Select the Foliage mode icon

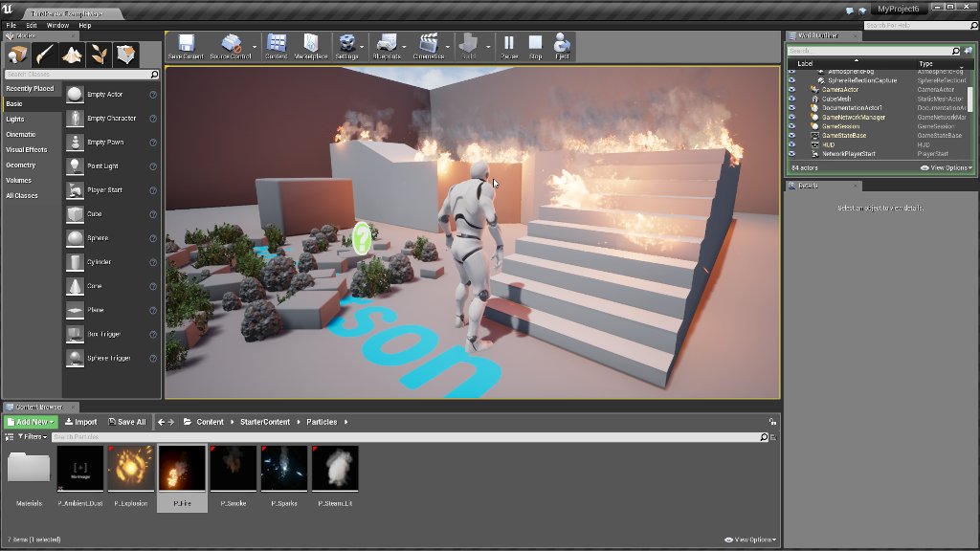click(99, 55)
